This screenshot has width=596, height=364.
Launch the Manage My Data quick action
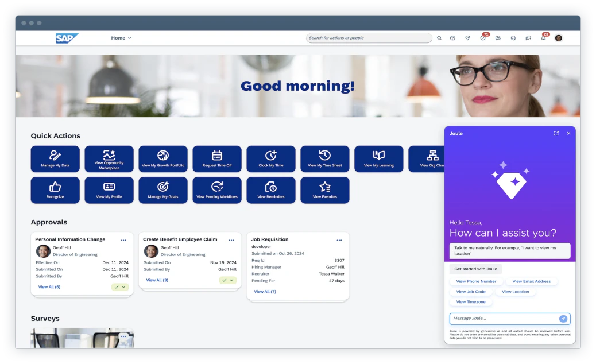point(55,158)
